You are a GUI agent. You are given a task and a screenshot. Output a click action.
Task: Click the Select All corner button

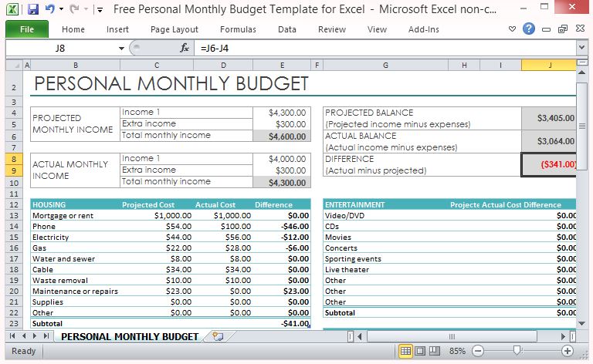pos(15,66)
